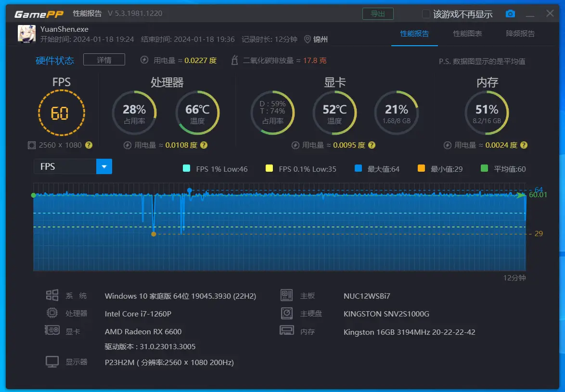The height and width of the screenshot is (392, 565).
Task: Open the FPS chart type dropdown arrow
Action: [104, 167]
